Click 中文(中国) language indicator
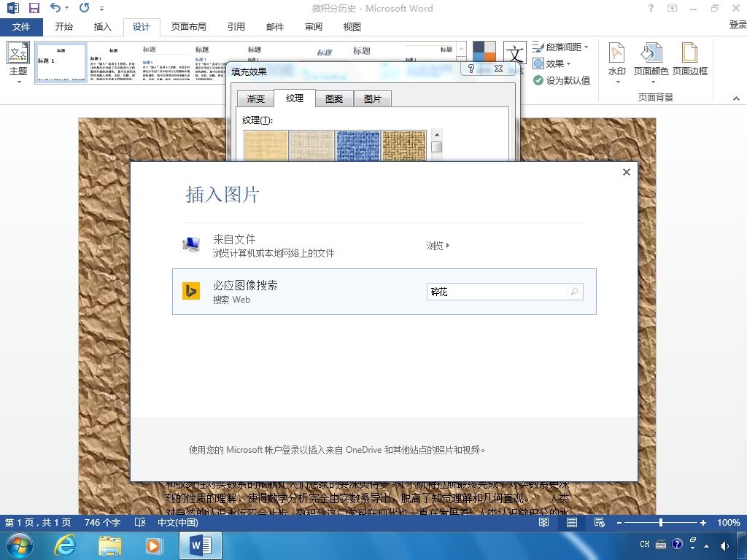 (x=178, y=522)
